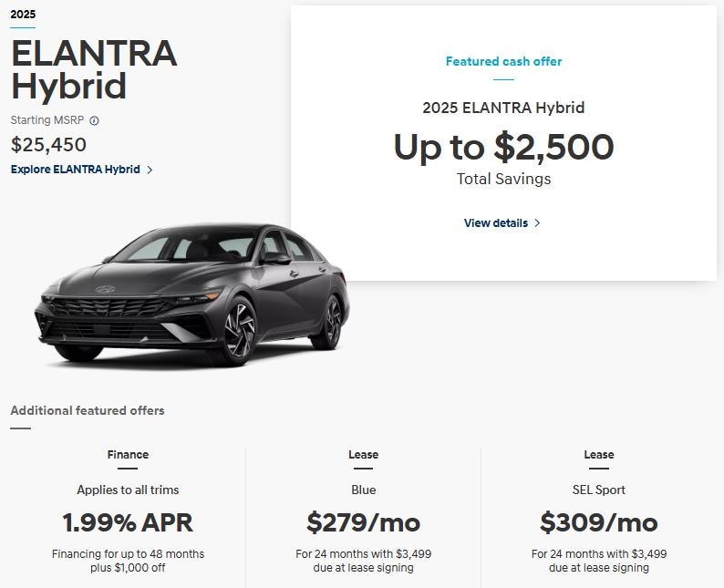Click the 1.99% APR finance rate
The width and height of the screenshot is (724, 588).
128,523
